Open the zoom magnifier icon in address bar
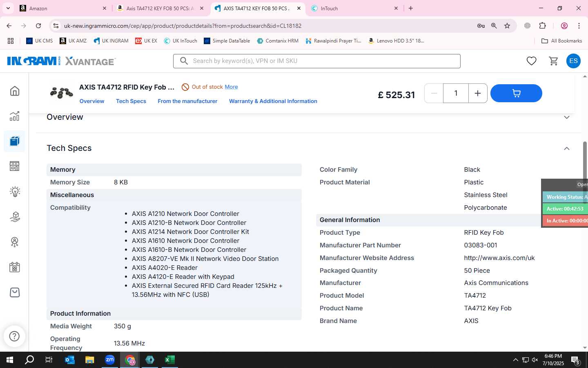 click(x=494, y=26)
